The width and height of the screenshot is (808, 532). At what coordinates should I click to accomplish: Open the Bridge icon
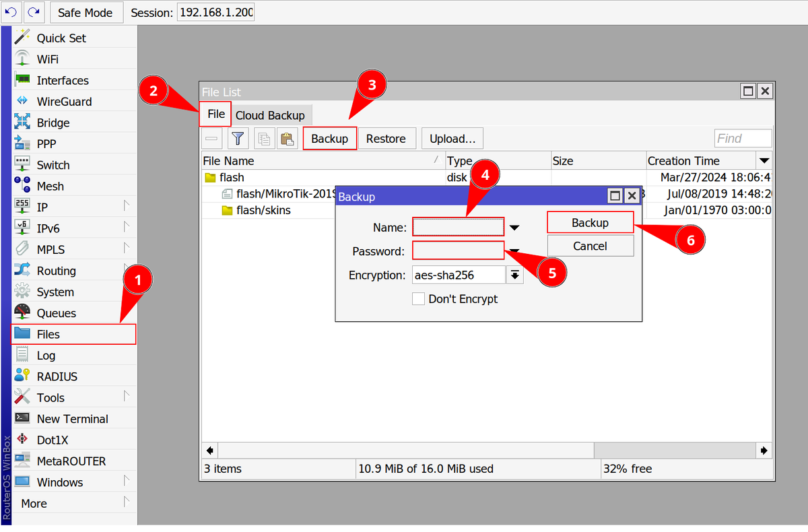(x=23, y=123)
